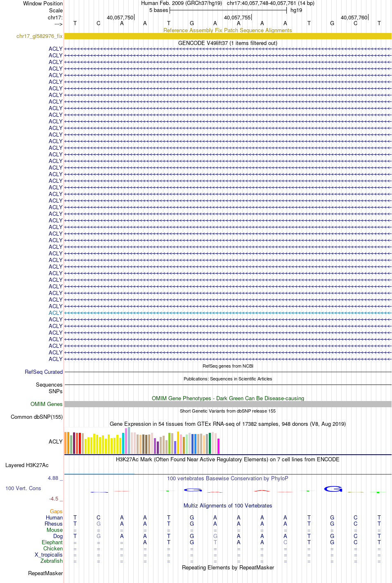Click the 100 Vert. Cons track label

point(23,488)
